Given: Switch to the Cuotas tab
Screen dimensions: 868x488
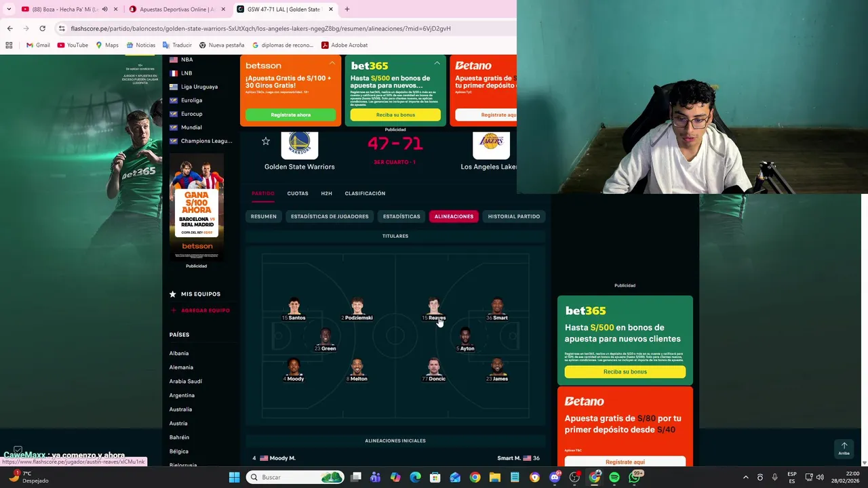Looking at the screenshot, I should [x=298, y=193].
